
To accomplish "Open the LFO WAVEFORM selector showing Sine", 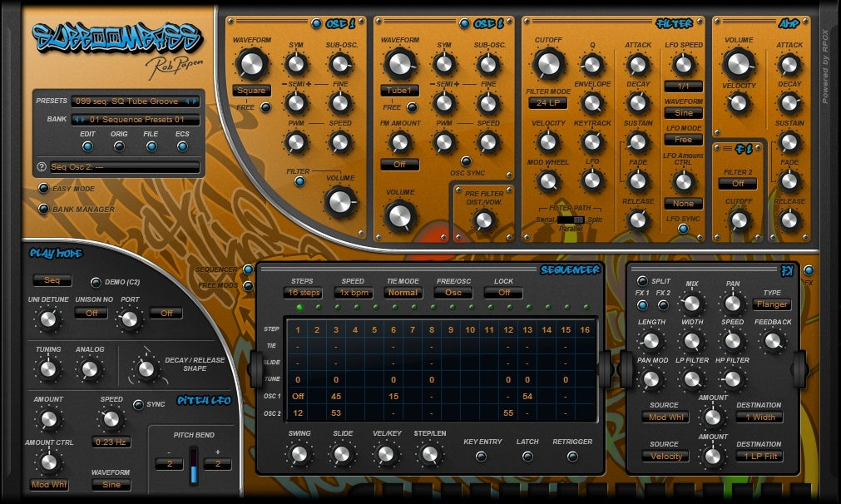I will 684,112.
